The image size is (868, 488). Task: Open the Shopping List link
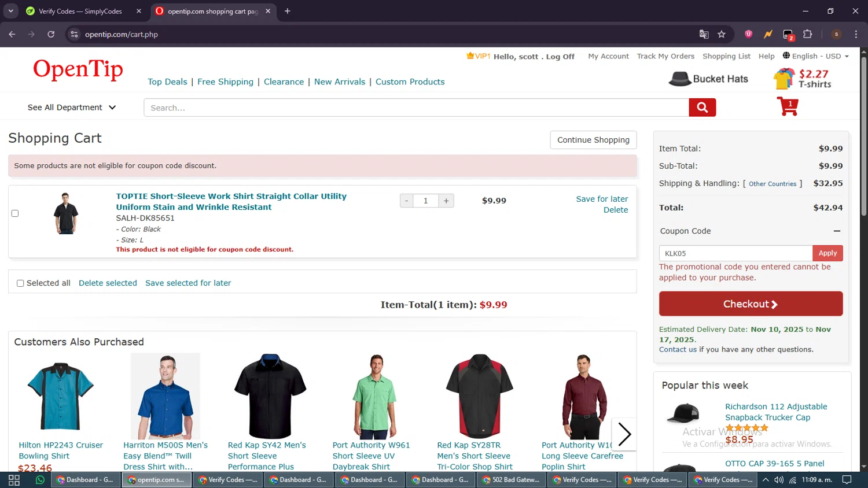click(x=726, y=56)
